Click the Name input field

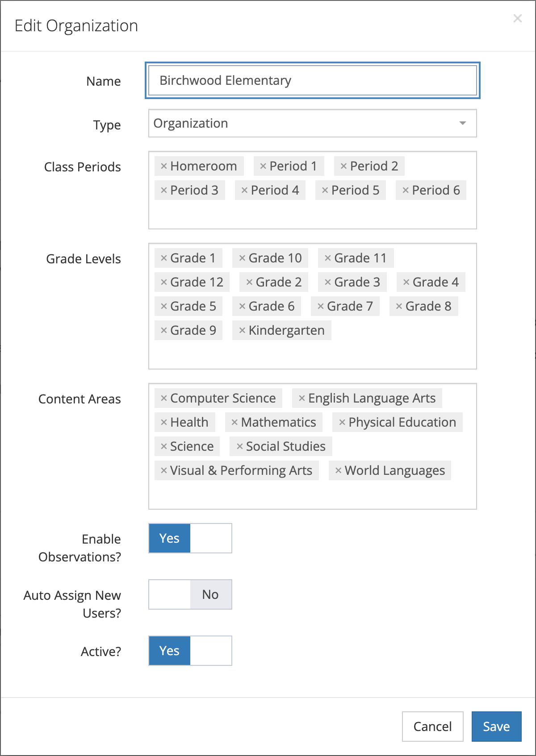point(313,80)
